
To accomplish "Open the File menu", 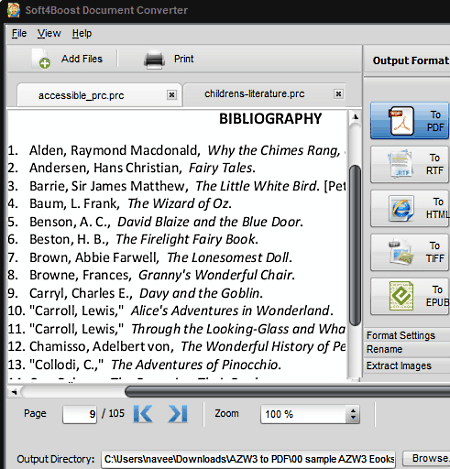I will (x=19, y=33).
